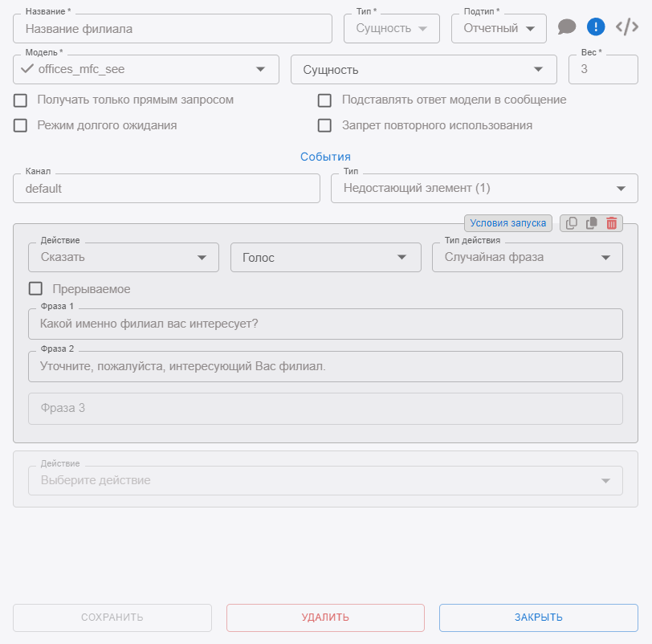Open the "Голос" dropdown
The height and width of the screenshot is (644, 652).
tap(325, 258)
